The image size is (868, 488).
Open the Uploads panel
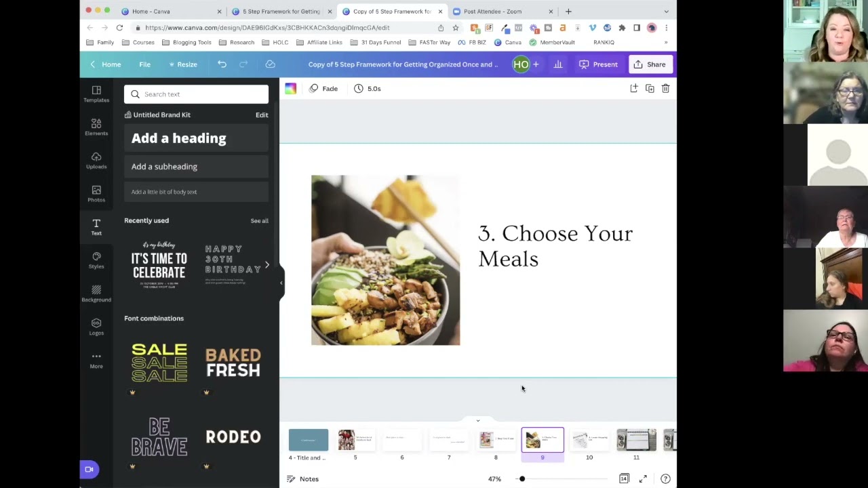click(96, 161)
